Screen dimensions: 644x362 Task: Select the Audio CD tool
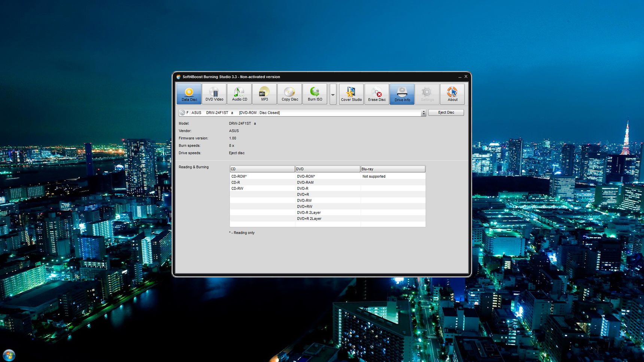pos(239,94)
